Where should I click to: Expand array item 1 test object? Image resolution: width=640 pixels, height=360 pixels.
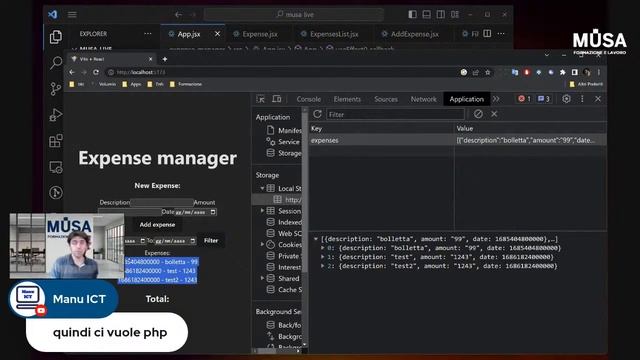(323, 257)
